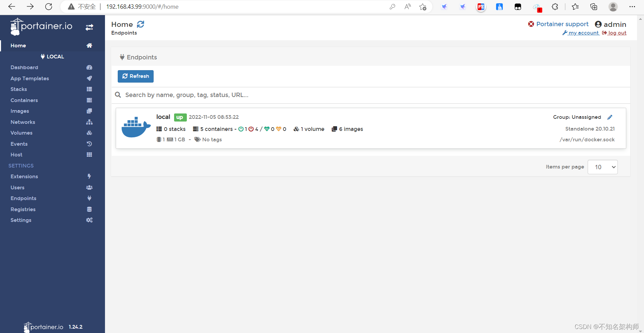This screenshot has height=333, width=644.
Task: Open the Portainer support link
Action: point(562,24)
